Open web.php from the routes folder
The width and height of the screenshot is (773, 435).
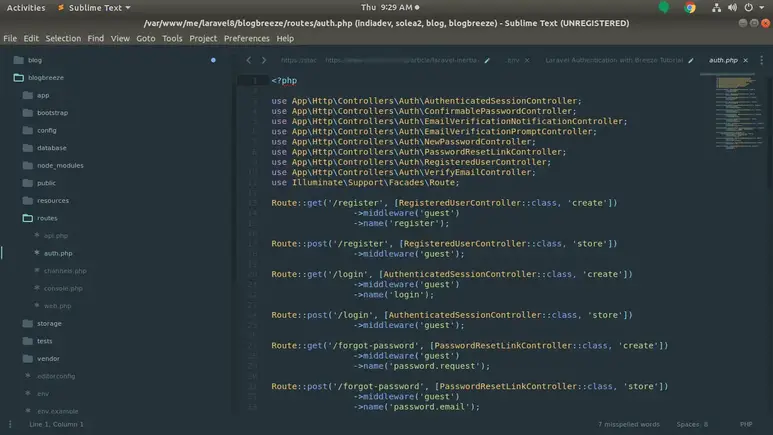click(x=57, y=306)
